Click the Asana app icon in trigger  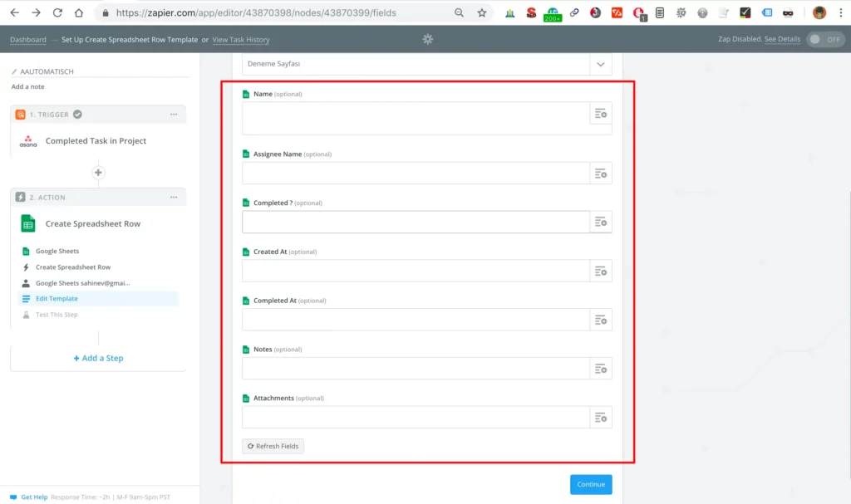point(28,141)
